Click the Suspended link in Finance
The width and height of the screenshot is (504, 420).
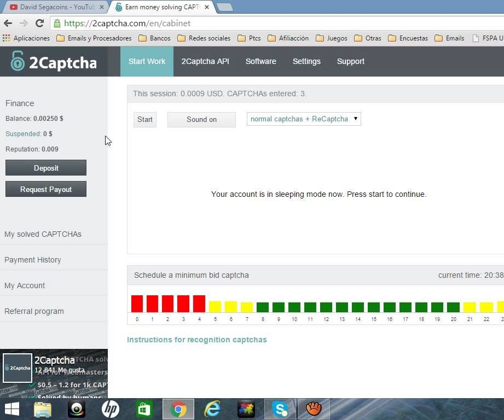(23, 133)
